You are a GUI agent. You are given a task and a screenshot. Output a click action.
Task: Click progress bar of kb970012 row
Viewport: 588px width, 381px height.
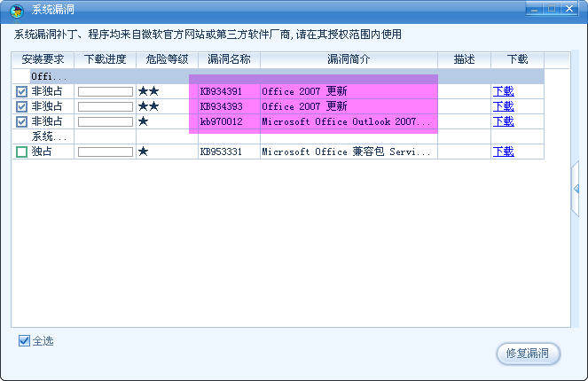coord(106,121)
